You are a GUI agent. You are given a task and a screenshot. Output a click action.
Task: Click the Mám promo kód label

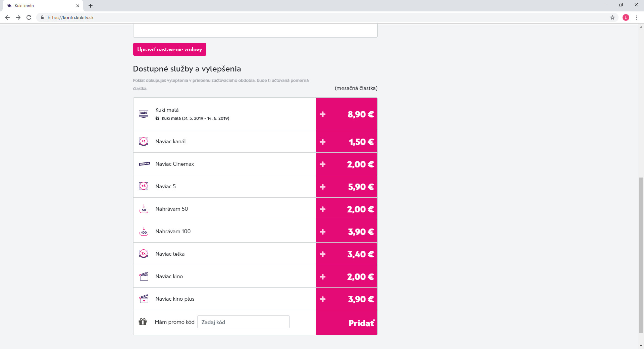175,322
